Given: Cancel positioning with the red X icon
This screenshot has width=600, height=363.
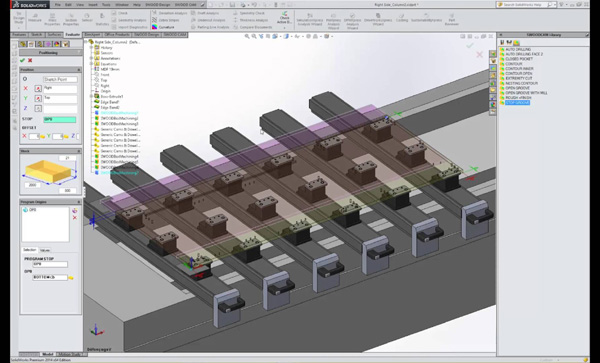Looking at the screenshot, I should [x=30, y=60].
